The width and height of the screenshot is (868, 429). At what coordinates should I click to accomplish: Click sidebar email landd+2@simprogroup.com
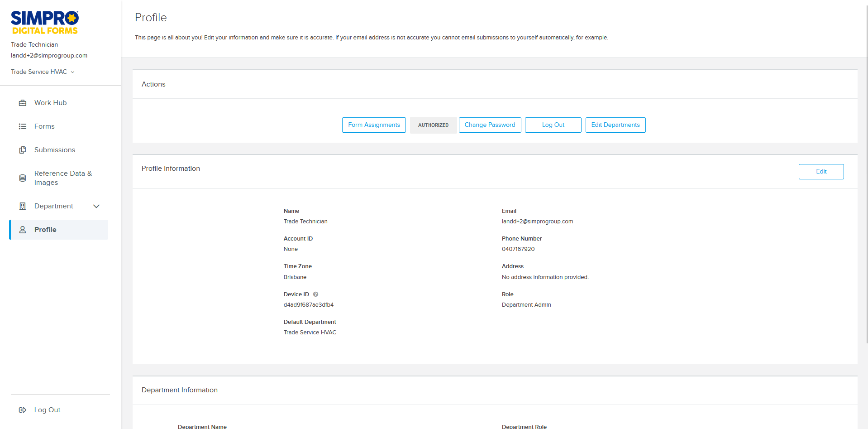click(x=49, y=55)
